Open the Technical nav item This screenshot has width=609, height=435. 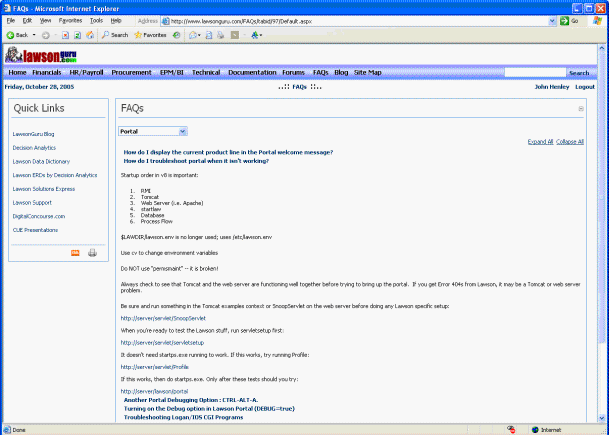[206, 73]
